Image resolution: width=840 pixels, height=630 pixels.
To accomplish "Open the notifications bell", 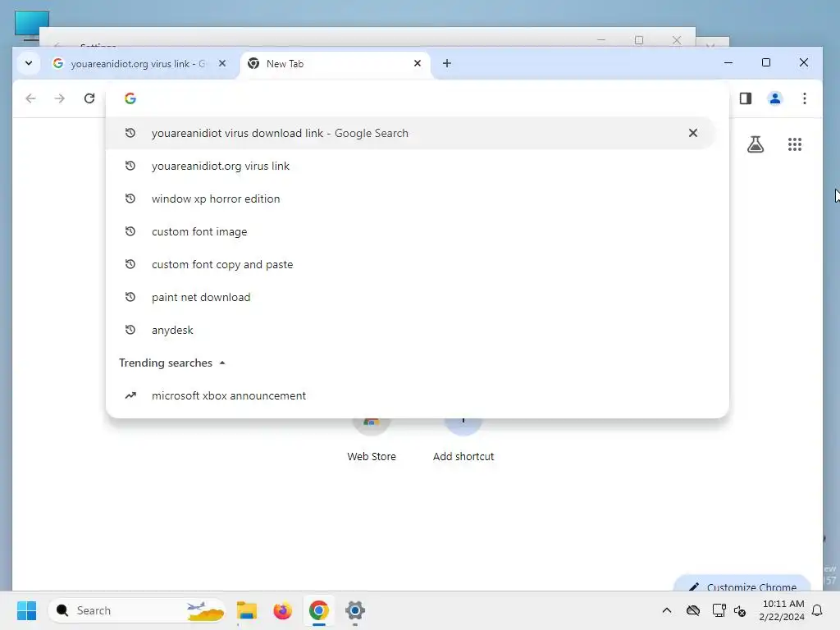I will pyautogui.click(x=817, y=610).
